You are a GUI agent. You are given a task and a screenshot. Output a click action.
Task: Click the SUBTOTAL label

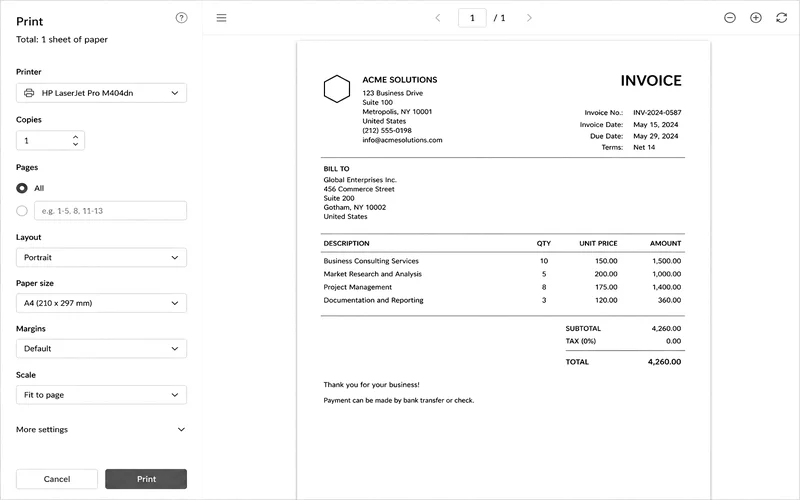click(583, 329)
